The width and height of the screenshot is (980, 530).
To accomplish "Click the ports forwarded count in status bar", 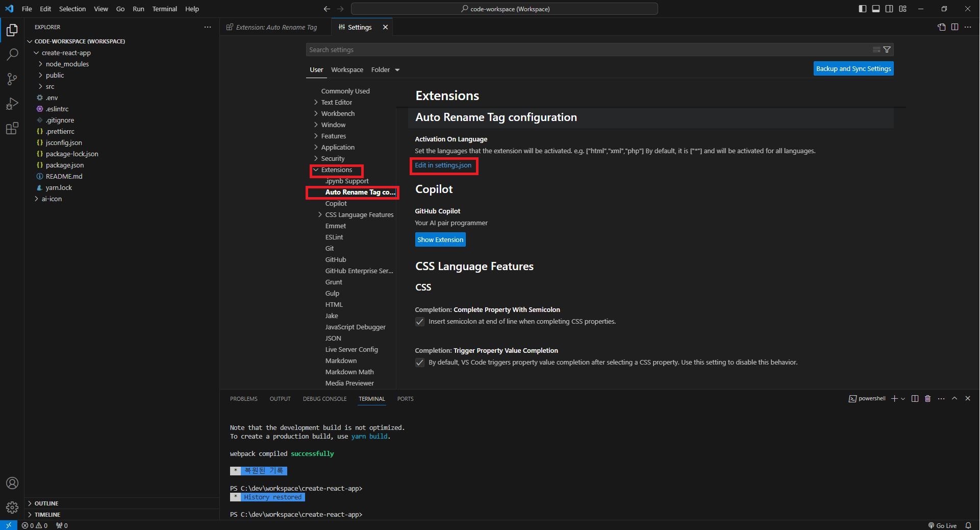I will coord(62,525).
